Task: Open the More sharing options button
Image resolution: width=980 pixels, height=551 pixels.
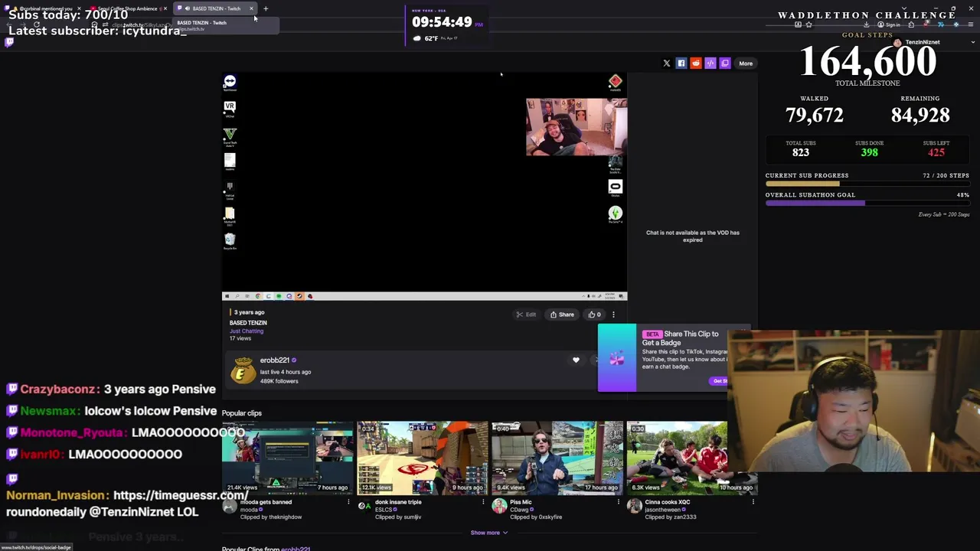Action: [x=746, y=64]
